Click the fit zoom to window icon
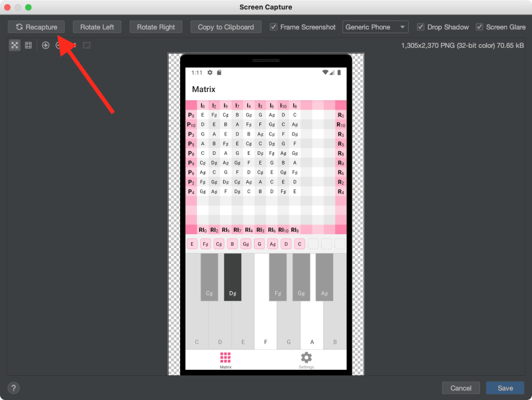 coord(86,45)
